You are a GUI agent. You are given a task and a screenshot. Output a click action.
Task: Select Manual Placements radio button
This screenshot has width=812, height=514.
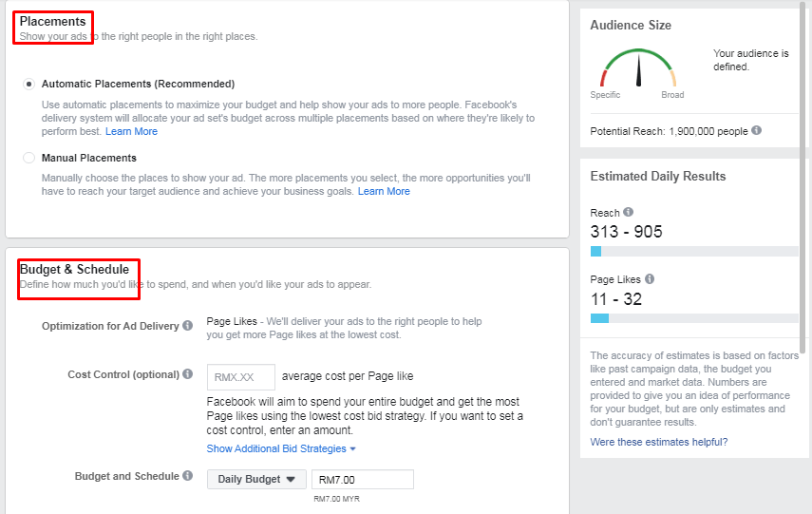(29, 158)
